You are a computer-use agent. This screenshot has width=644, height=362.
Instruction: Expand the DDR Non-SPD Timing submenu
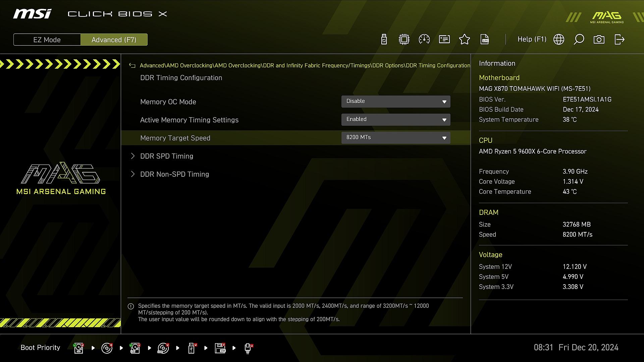(174, 174)
